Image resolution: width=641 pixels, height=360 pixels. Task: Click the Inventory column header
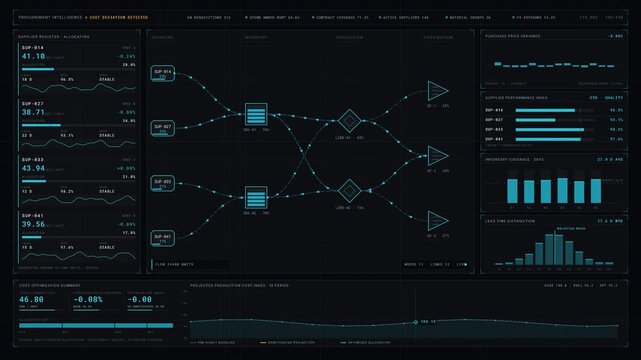coord(256,38)
